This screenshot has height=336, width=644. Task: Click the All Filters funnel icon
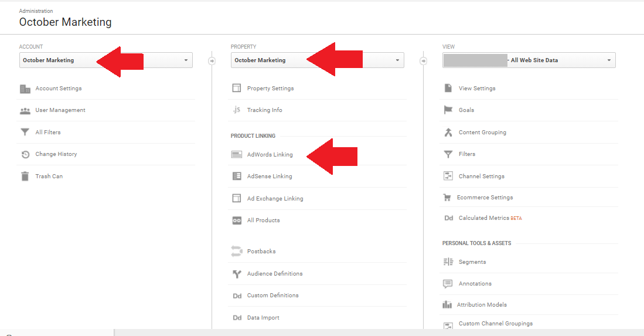25,133
